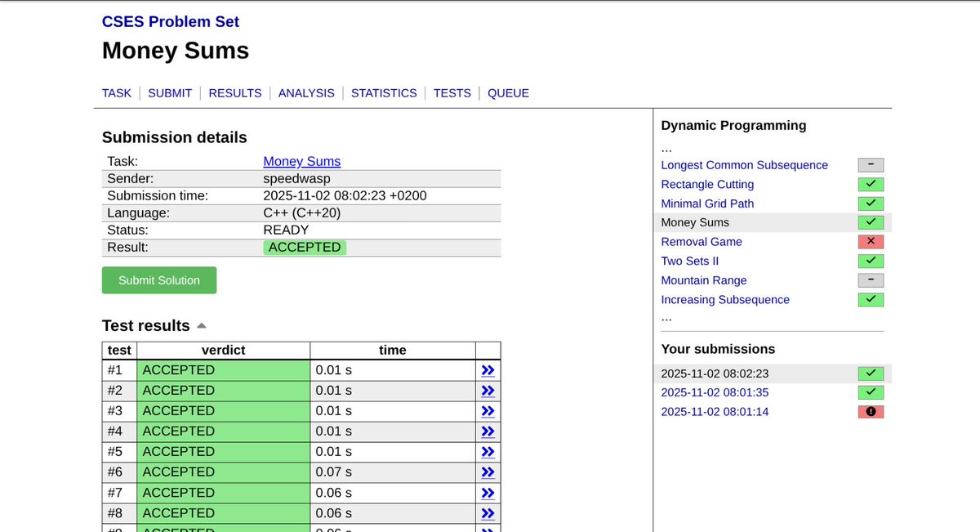Viewport: 980px width, 532px height.
Task: Click ACCEPTED verdict cell for test #1
Action: point(223,370)
